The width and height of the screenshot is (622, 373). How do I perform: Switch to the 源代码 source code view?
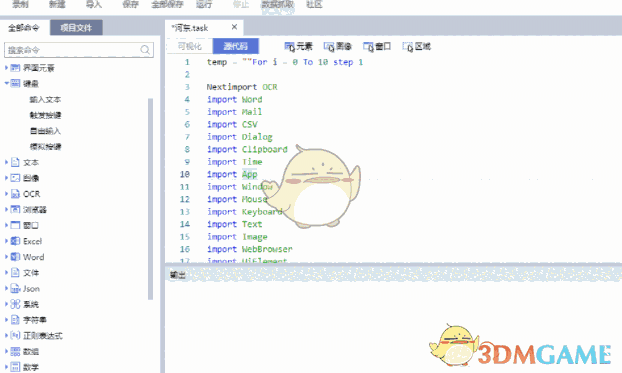coord(236,46)
